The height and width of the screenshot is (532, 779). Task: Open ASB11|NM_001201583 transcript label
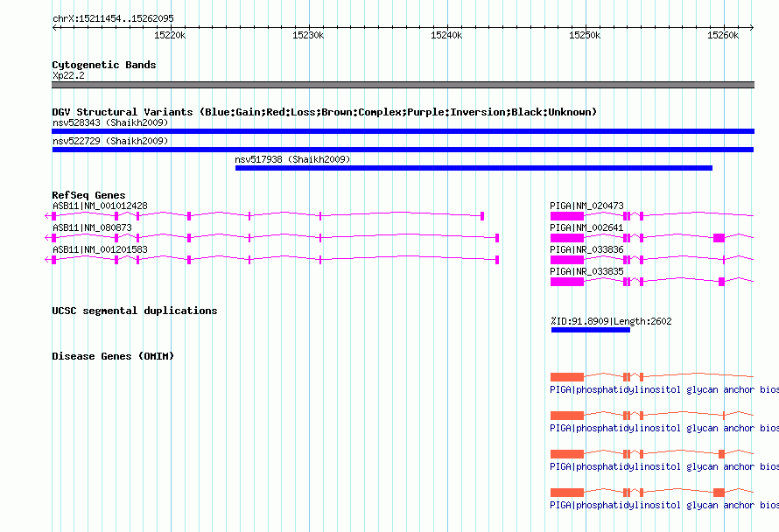[100, 249]
